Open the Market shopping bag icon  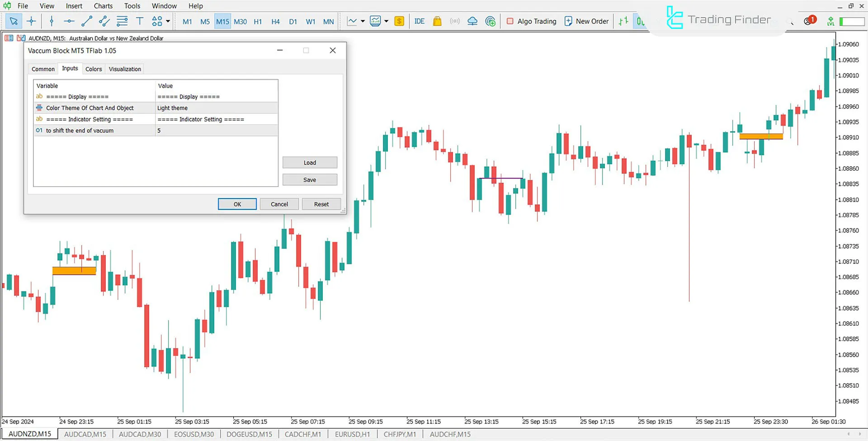click(437, 21)
